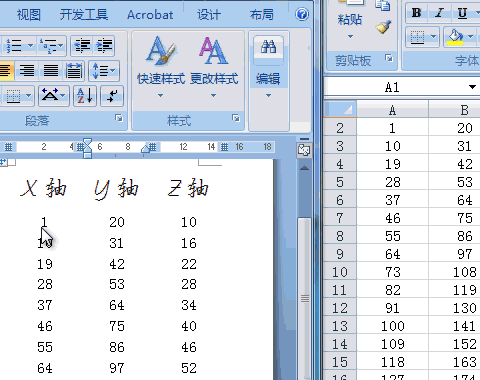Click the Editing binoculars icon
This screenshot has width=480, height=380.
click(x=268, y=47)
